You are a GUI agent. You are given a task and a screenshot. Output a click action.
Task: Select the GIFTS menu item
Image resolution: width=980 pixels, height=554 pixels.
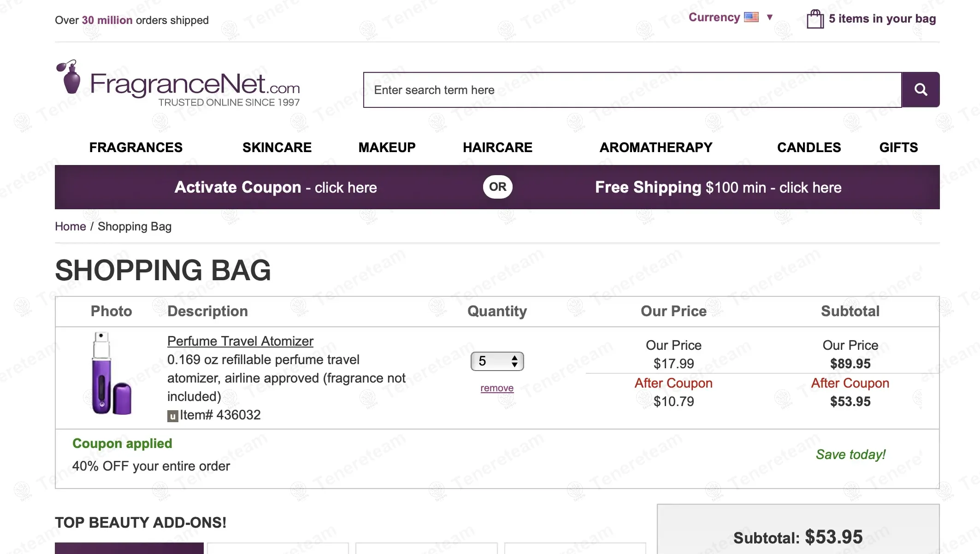[x=898, y=147]
